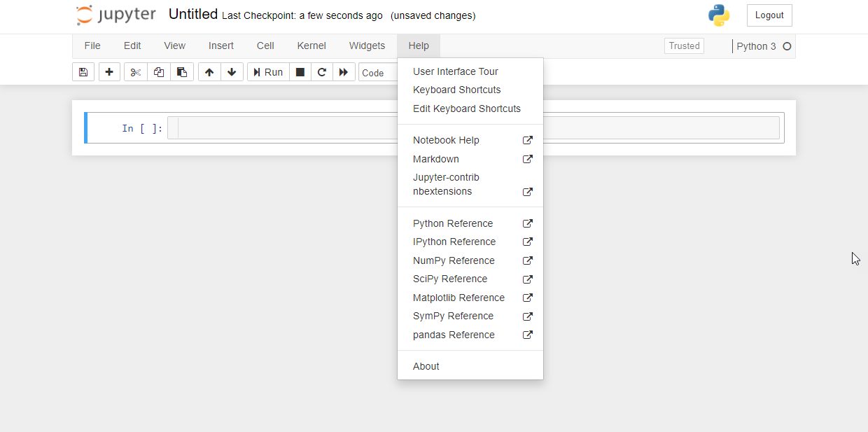Image resolution: width=868 pixels, height=432 pixels.
Task: Toggle the Trusted notebook indicator
Action: (x=684, y=46)
